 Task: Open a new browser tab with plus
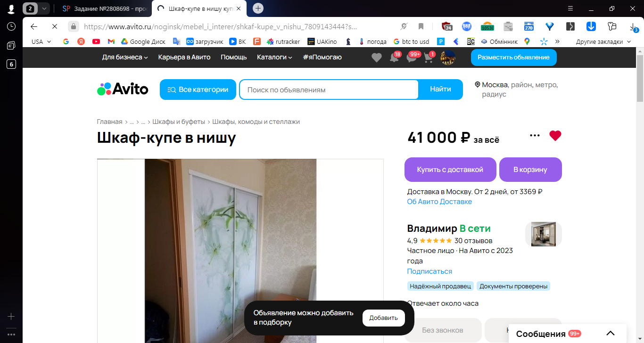coord(258,8)
